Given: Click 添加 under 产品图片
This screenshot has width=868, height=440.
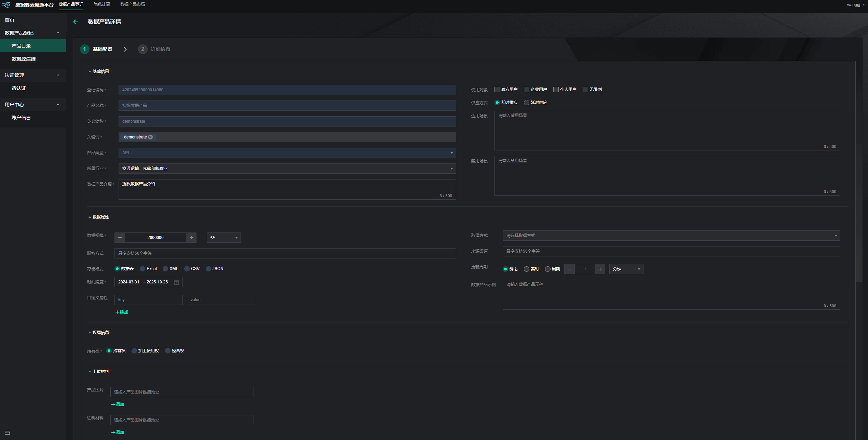Looking at the screenshot, I should (118, 404).
